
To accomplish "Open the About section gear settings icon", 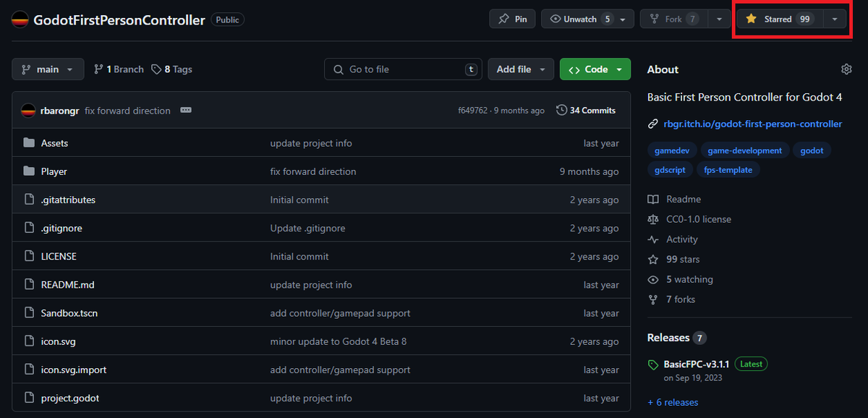I will tap(846, 69).
